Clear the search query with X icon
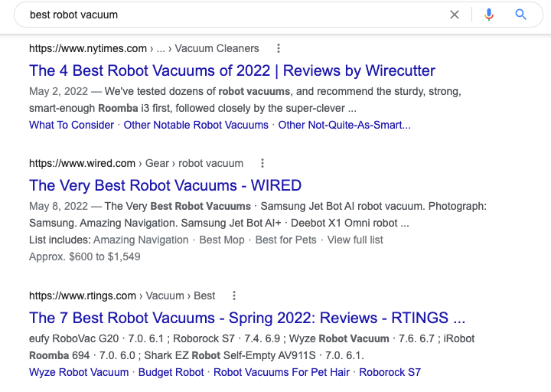Image resolution: width=551 pixels, height=392 pixels. (455, 15)
